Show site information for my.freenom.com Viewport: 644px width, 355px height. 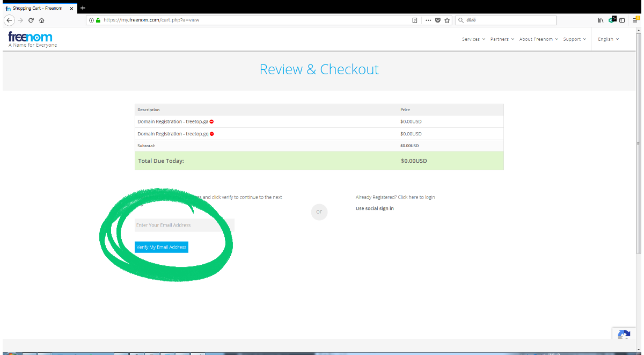pyautogui.click(x=91, y=20)
